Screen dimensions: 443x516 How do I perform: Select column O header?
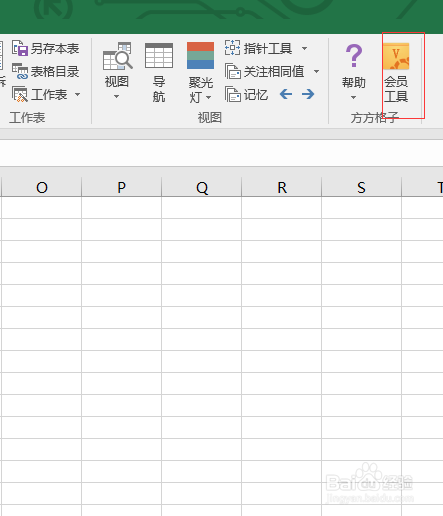tap(42, 187)
